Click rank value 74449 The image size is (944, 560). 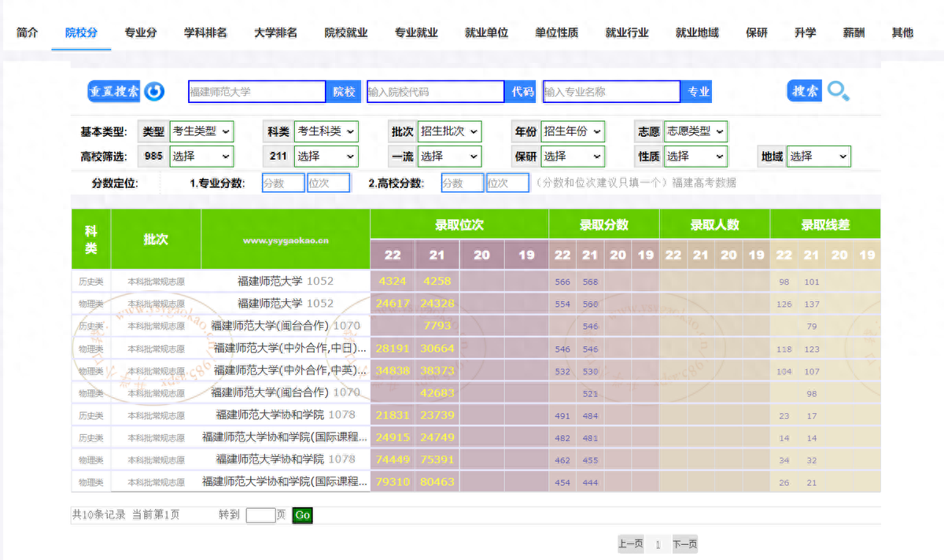coord(393,459)
